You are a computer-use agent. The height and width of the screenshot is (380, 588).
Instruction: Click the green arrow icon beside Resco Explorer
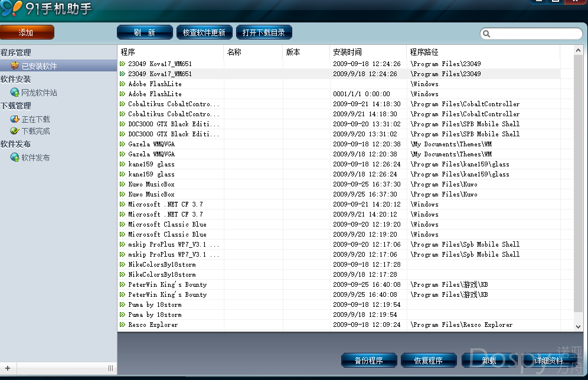pyautogui.click(x=123, y=325)
